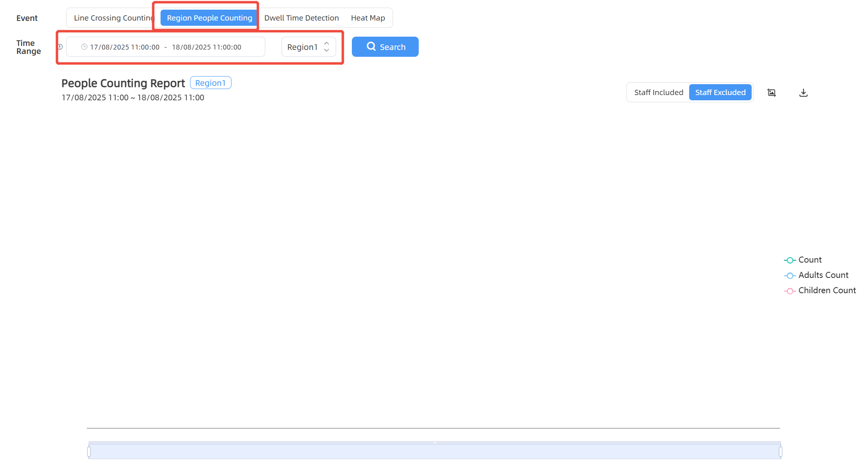Click the start date time field
The image size is (868, 466).
tap(125, 47)
